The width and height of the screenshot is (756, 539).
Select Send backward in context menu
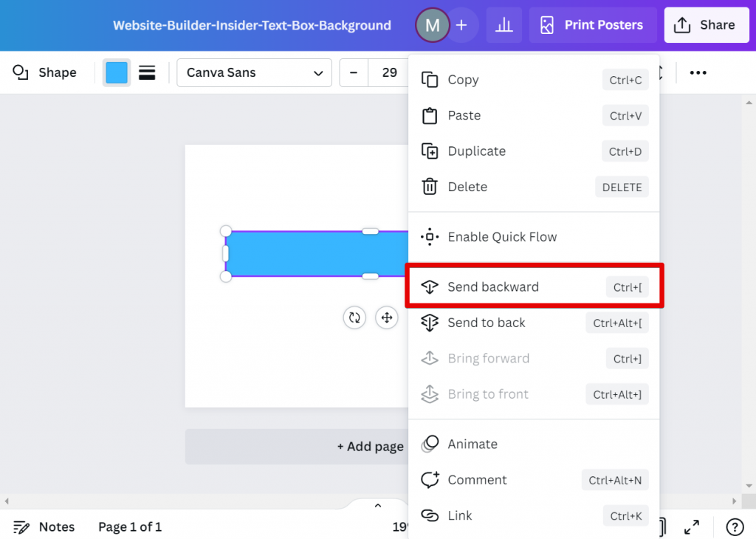tap(492, 287)
